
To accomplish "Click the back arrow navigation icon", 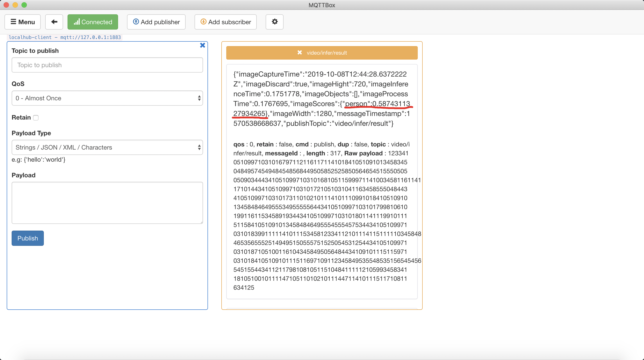I will coord(54,22).
